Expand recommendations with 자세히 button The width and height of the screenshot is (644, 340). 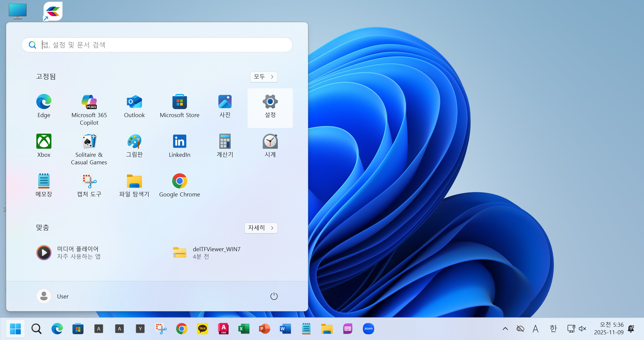[261, 228]
